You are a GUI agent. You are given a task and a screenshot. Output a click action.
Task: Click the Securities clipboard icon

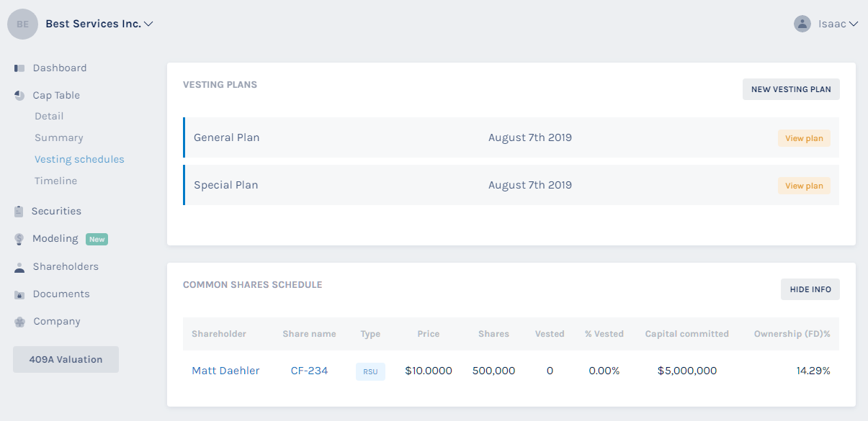tap(19, 212)
